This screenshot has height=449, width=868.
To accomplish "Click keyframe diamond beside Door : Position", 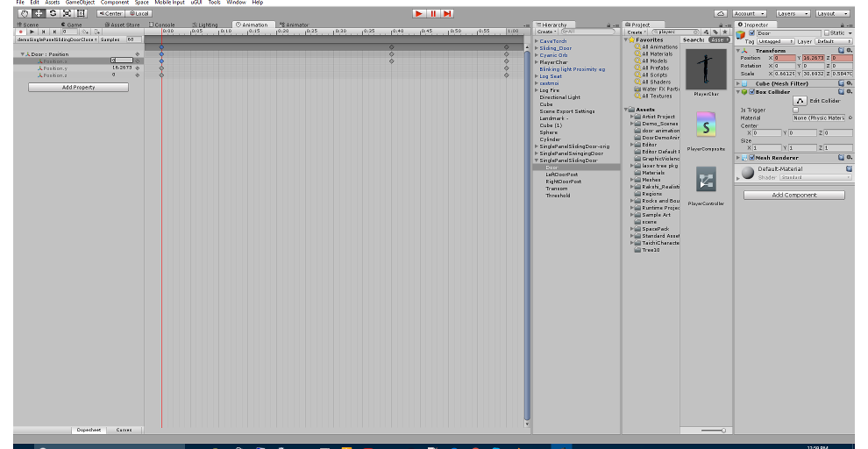I will pyautogui.click(x=138, y=54).
